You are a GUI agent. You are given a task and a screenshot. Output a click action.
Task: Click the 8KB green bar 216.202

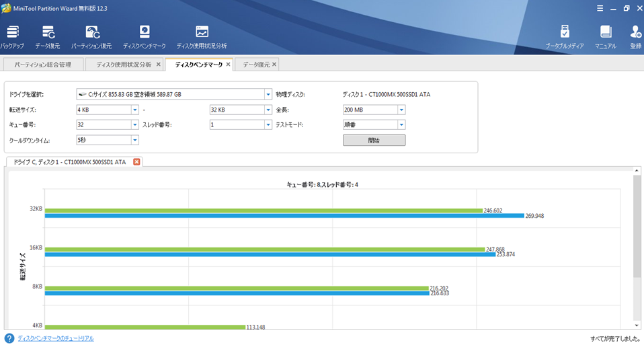click(237, 288)
